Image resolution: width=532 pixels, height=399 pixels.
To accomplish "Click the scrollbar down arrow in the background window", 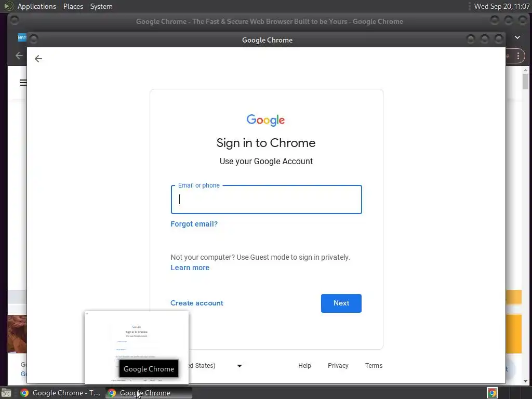I will pyautogui.click(x=525, y=381).
